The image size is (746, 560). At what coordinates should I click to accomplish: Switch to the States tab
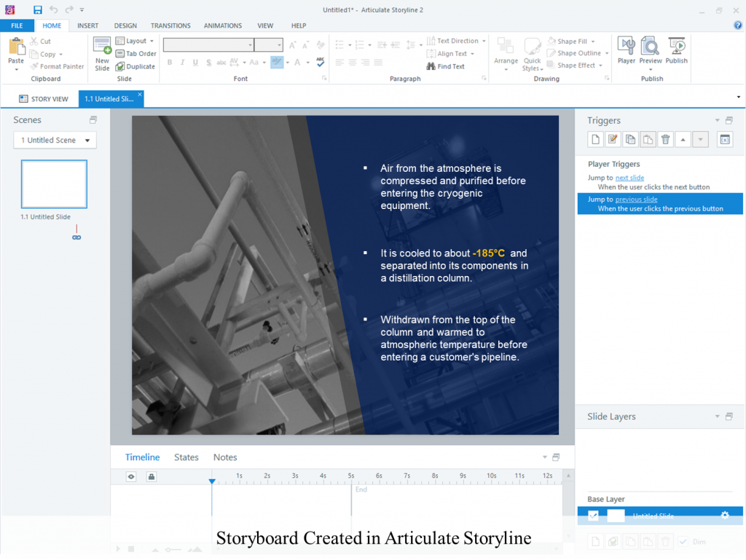(186, 457)
